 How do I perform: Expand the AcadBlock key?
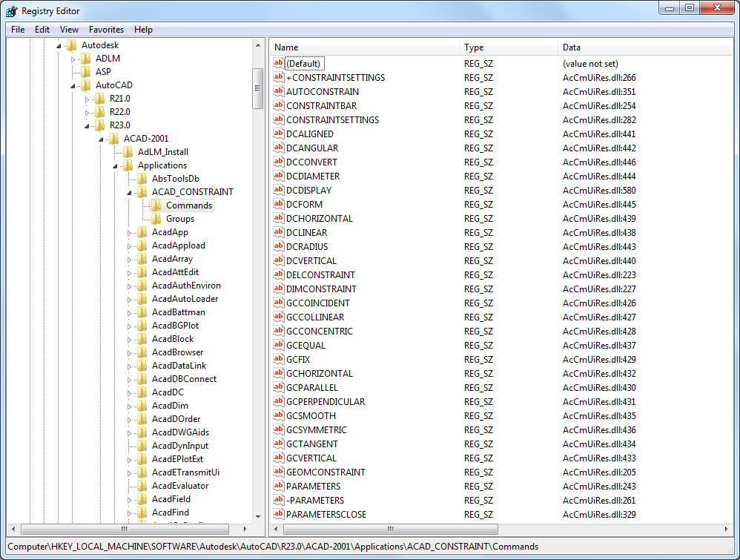pyautogui.click(x=129, y=340)
